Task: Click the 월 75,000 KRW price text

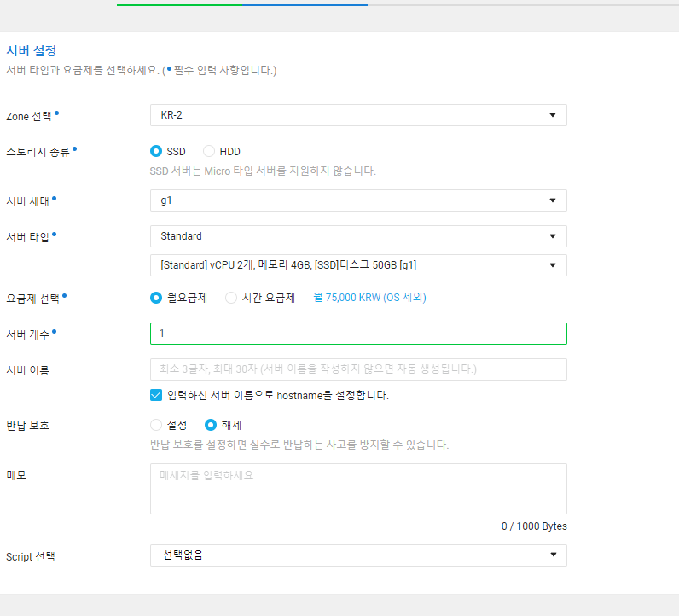Action: 369,298
